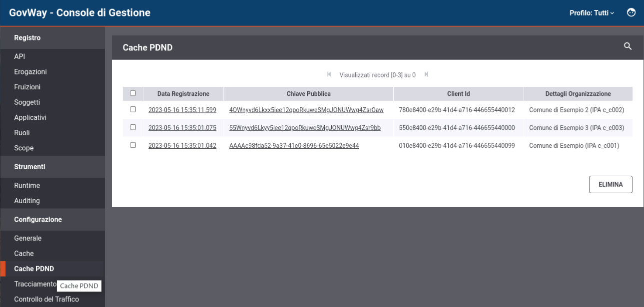Collapse the Strumenti section header
This screenshot has height=307, width=644.
(52, 167)
